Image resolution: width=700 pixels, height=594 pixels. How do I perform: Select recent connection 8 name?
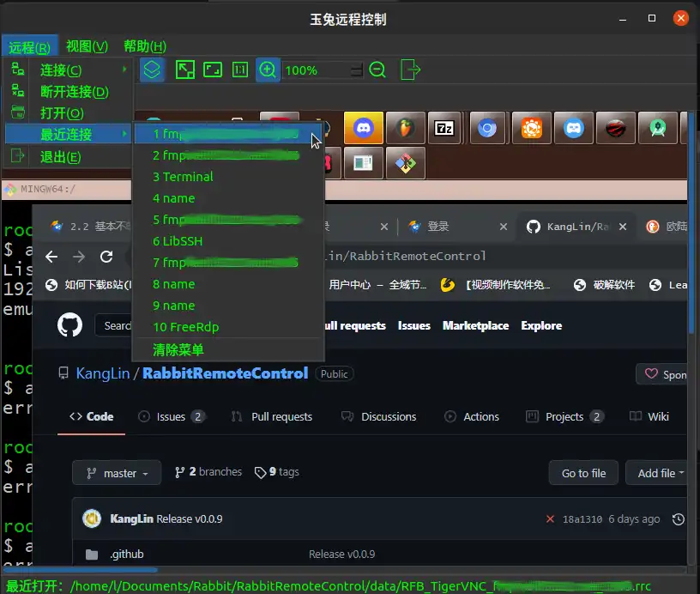[x=227, y=284]
